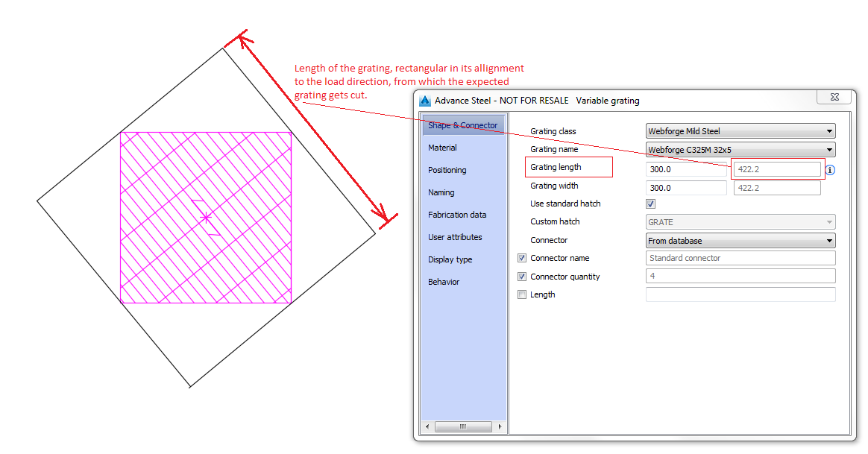868x454 pixels.
Task: Switch to the Naming tab
Action: coord(441,192)
